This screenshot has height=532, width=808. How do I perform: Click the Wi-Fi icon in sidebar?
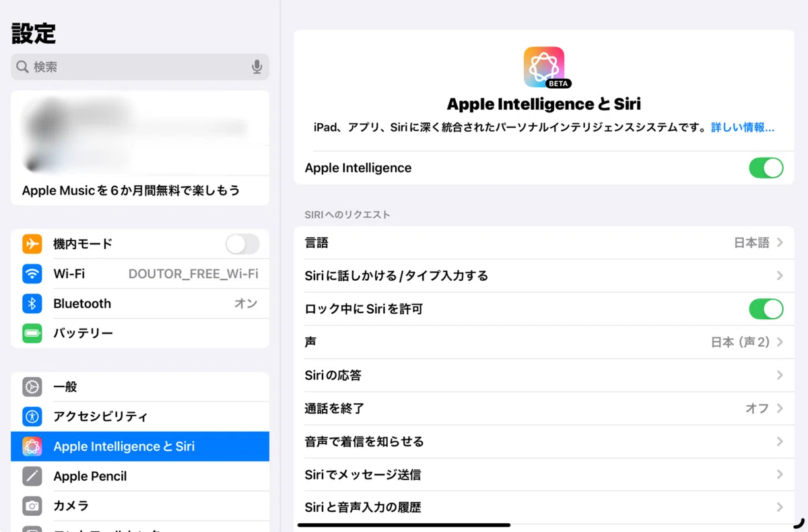coord(32,273)
